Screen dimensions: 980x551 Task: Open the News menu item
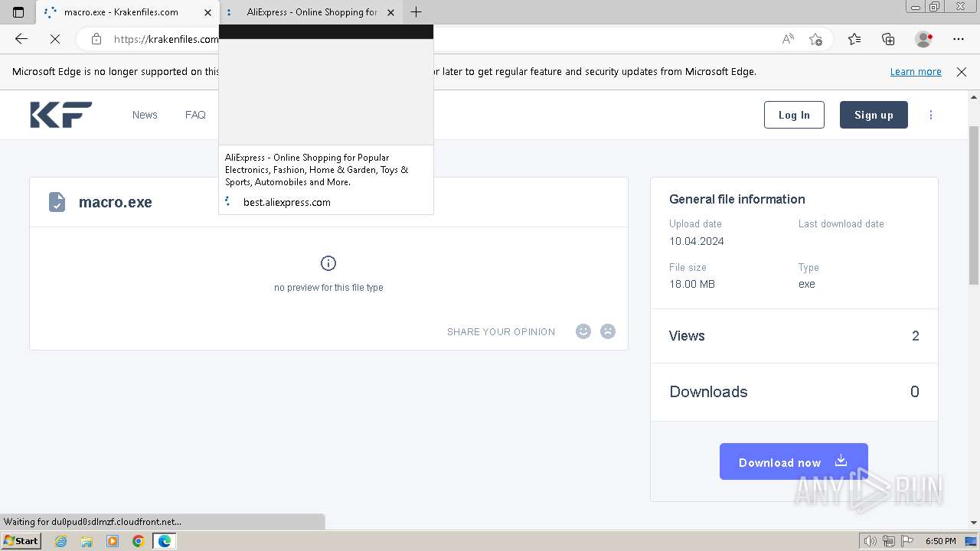(145, 115)
